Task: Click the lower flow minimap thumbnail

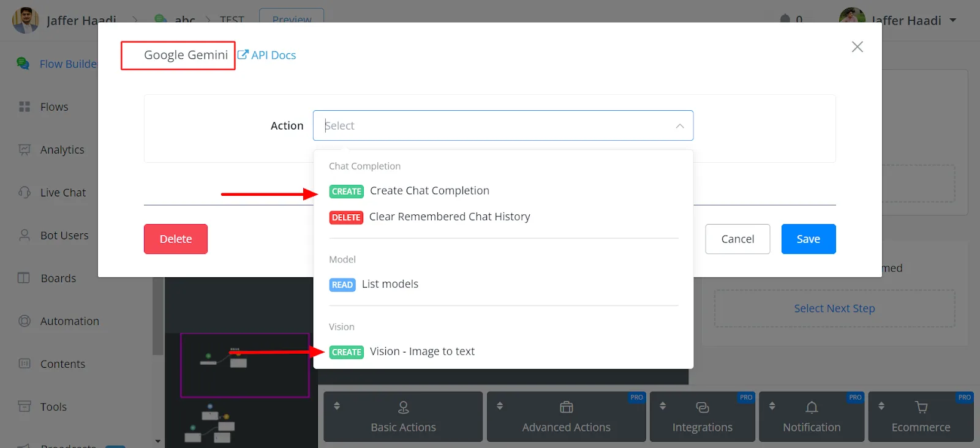Action: coord(211,424)
